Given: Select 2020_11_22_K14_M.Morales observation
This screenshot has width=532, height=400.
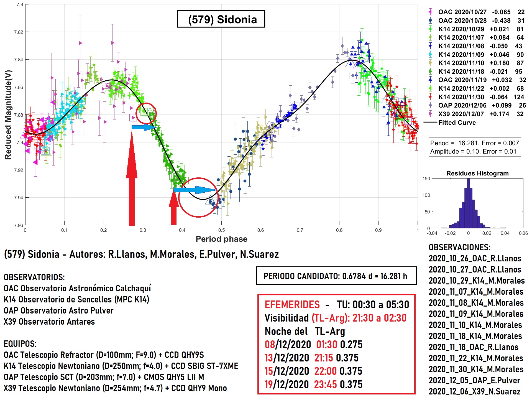Looking at the screenshot, I should (476, 358).
